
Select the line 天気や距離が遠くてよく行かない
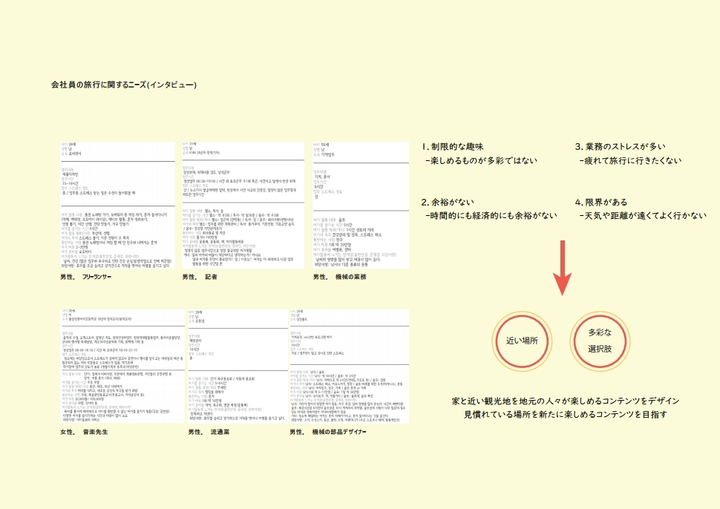[643, 215]
